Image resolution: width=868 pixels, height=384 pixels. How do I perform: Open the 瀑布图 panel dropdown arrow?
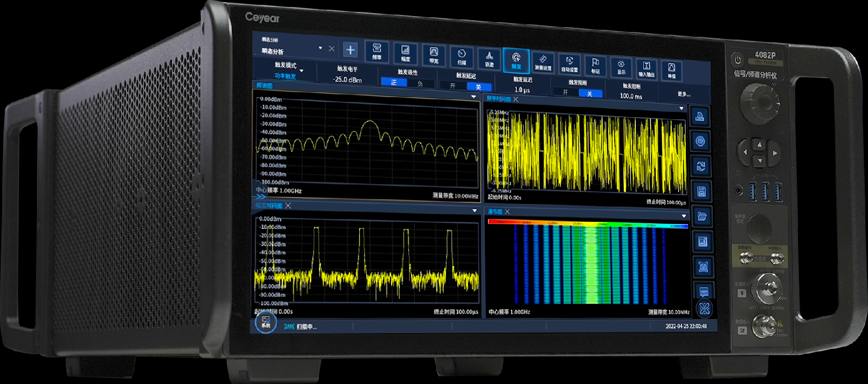pos(684,216)
